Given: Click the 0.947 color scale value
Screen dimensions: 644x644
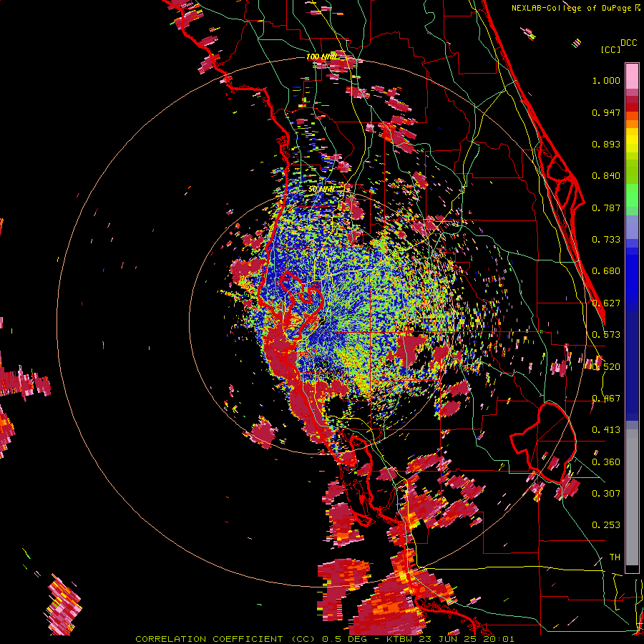Looking at the screenshot, I should 606,112.
